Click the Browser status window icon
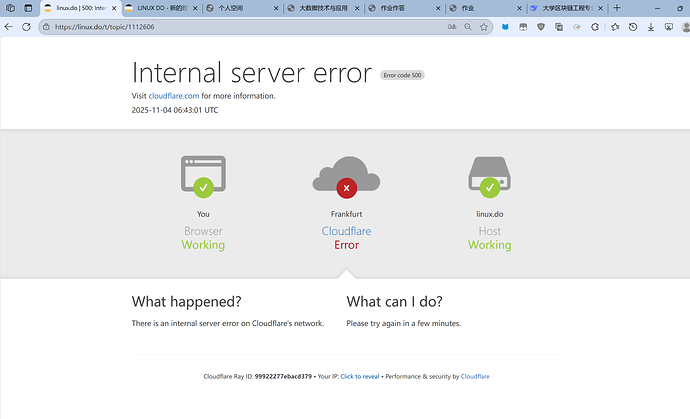The height and width of the screenshot is (419, 690). tap(203, 176)
